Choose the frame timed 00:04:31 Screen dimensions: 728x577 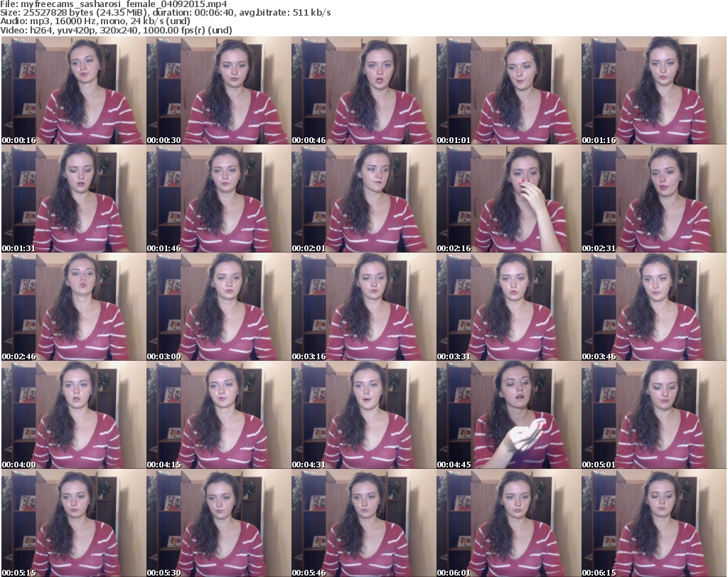(x=363, y=415)
